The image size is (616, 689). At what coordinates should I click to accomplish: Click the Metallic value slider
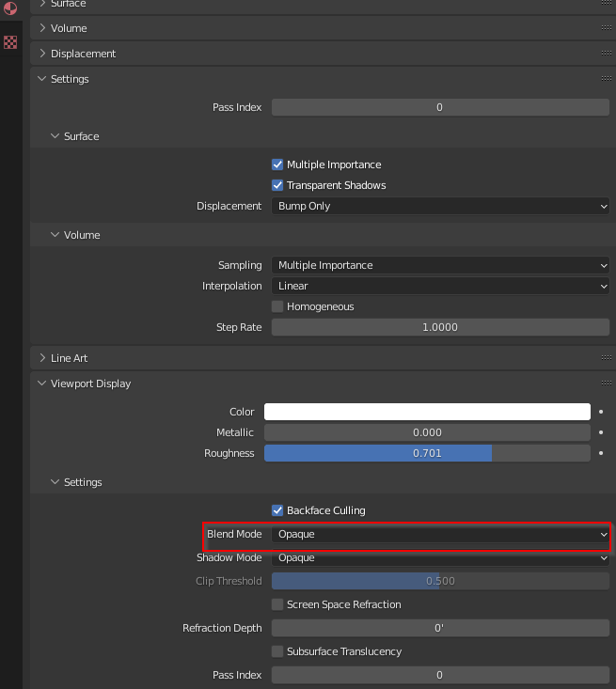(427, 432)
